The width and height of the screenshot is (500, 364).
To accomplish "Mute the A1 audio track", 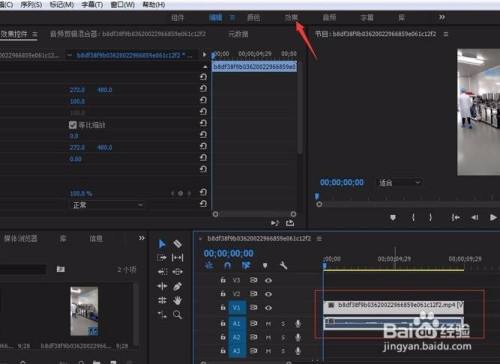I will [268, 323].
